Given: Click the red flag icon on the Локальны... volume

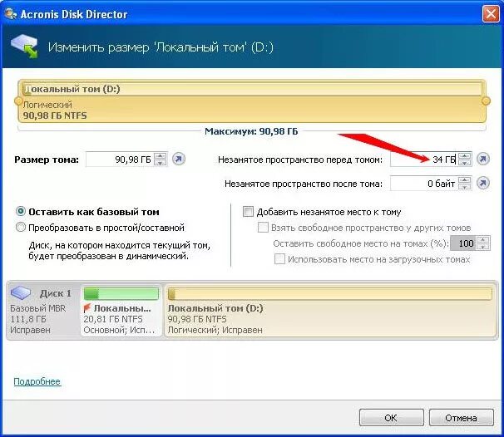Looking at the screenshot, I should pos(87,308).
